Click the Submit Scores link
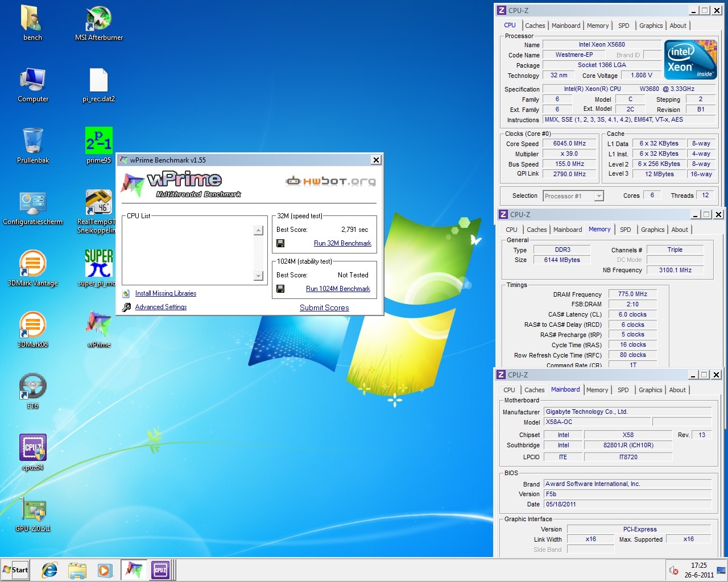Image resolution: width=728 pixels, height=582 pixels. [x=324, y=307]
